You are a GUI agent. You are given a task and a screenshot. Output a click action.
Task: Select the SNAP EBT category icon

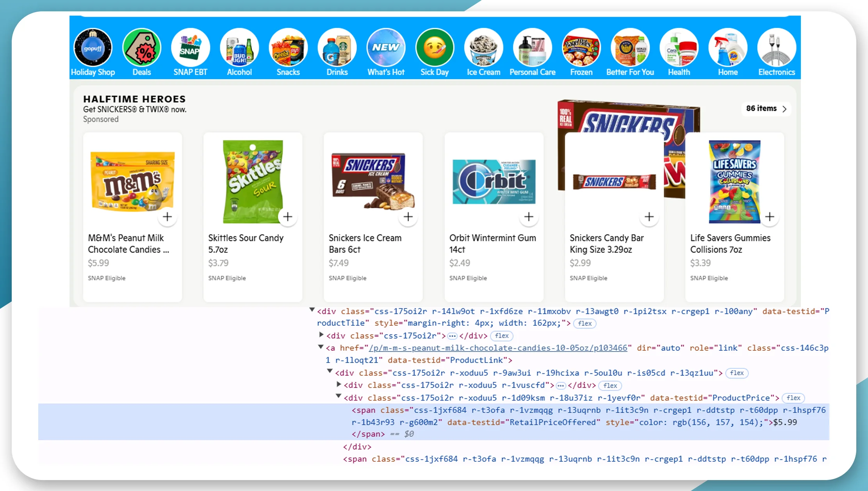tap(191, 48)
